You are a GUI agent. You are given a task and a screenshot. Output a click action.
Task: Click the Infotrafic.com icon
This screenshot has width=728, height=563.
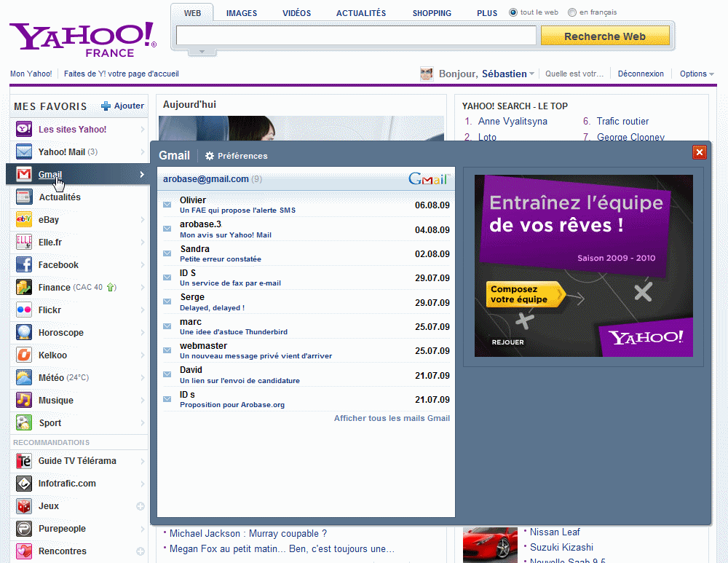[x=24, y=483]
